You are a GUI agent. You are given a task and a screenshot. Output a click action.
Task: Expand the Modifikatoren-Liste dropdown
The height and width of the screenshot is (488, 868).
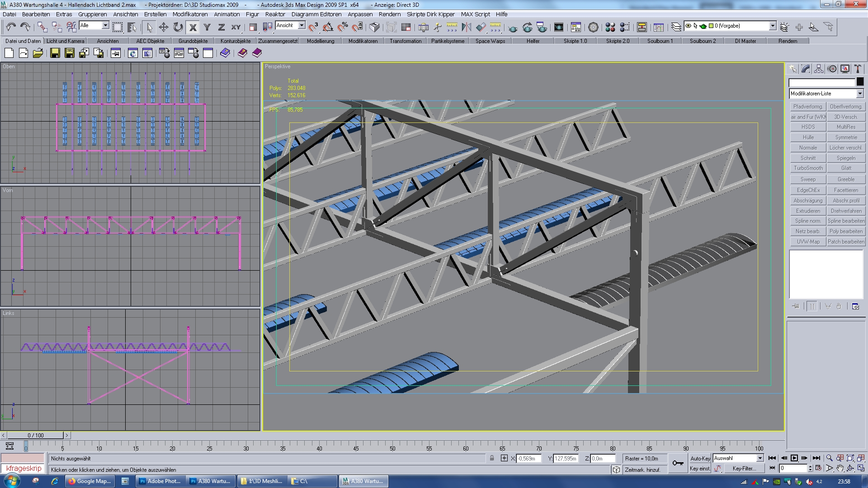pyautogui.click(x=859, y=94)
